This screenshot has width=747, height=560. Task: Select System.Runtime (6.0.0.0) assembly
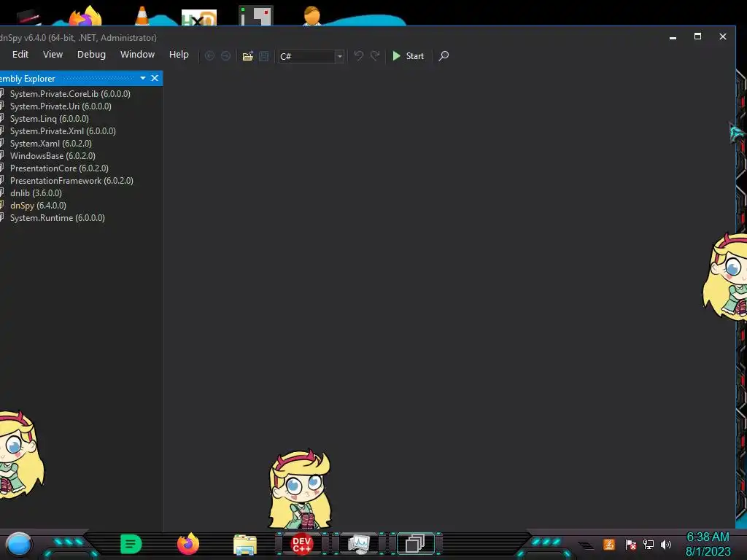coord(57,217)
